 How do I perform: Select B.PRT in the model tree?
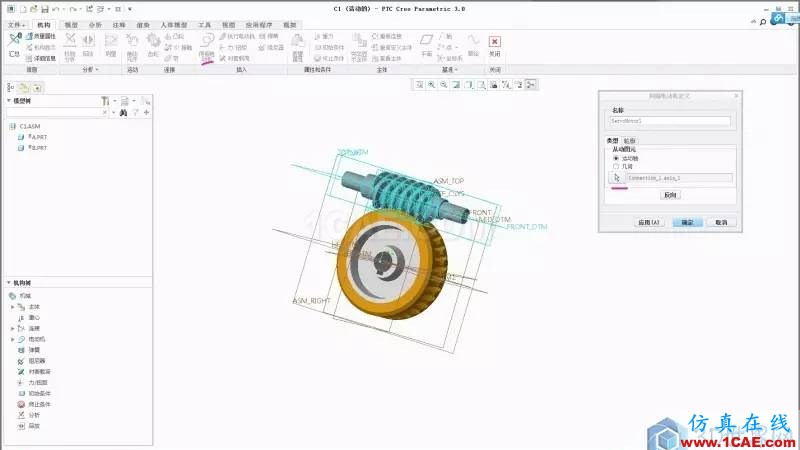[33, 148]
